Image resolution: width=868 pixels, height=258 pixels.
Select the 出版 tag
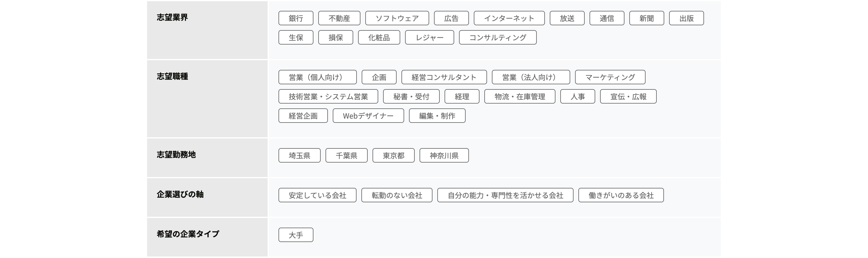(686, 18)
